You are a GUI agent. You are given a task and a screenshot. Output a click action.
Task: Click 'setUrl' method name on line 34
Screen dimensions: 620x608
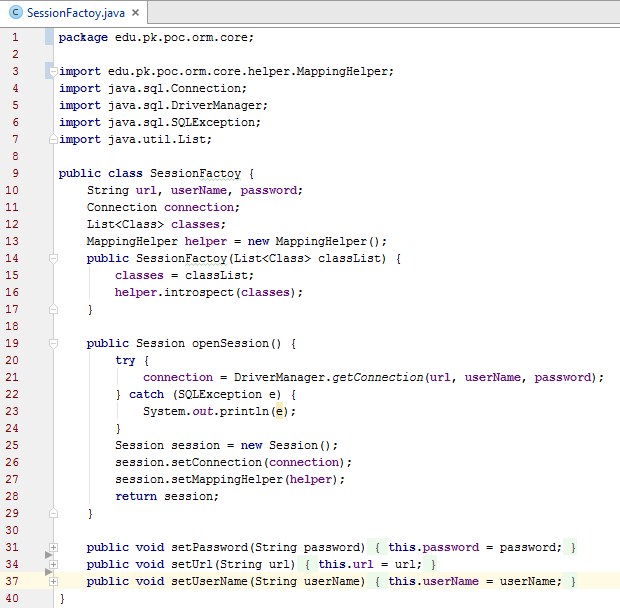[x=192, y=565]
